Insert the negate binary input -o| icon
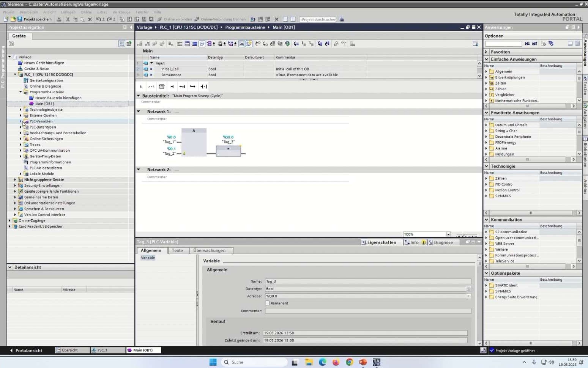This screenshot has width=588, height=368. (182, 86)
